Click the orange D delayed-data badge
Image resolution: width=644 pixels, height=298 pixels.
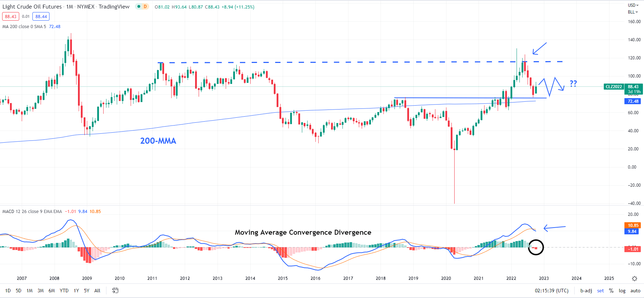tap(145, 6)
